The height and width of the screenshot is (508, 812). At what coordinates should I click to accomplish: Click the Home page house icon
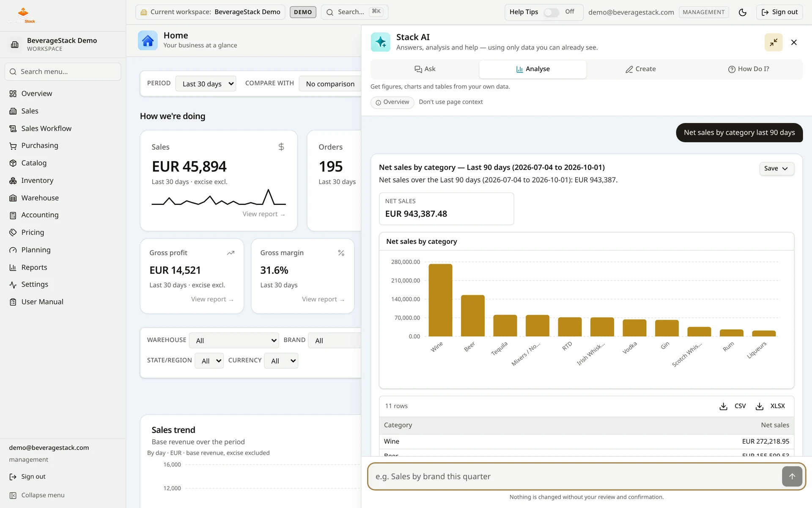tap(148, 41)
